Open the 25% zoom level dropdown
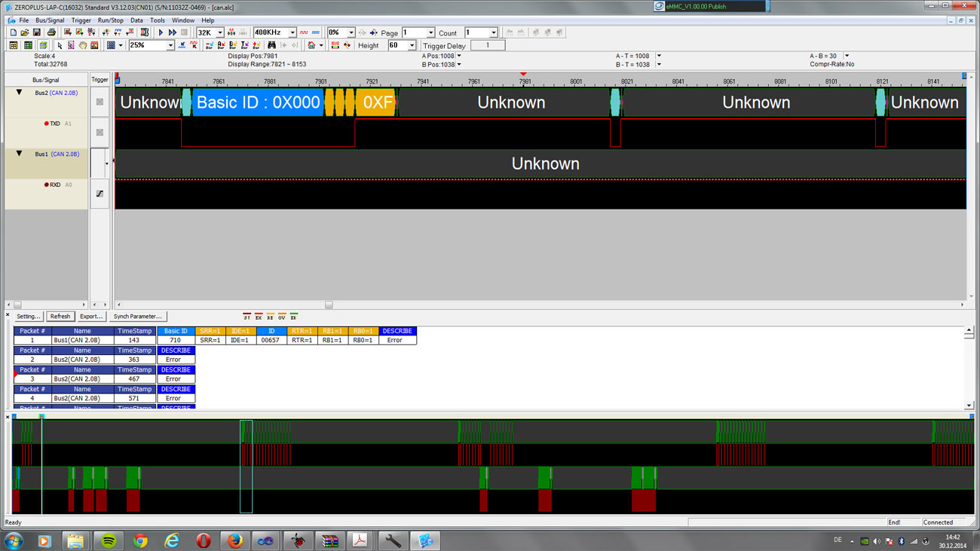 170,45
